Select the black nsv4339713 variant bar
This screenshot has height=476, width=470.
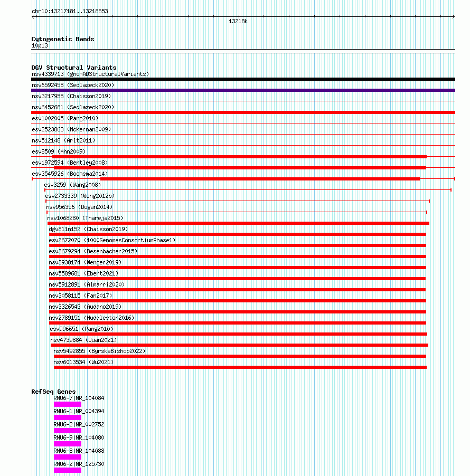click(243, 79)
